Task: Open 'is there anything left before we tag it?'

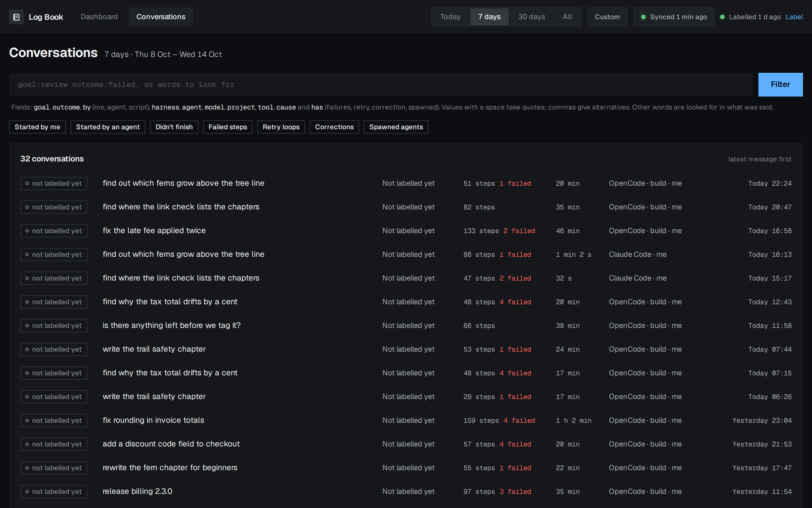Action: 171,326
